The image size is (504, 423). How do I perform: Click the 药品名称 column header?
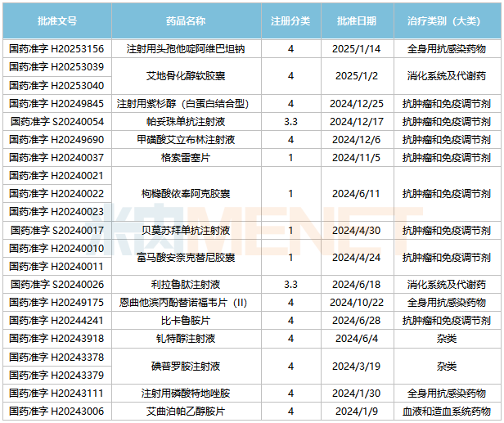[x=186, y=21]
